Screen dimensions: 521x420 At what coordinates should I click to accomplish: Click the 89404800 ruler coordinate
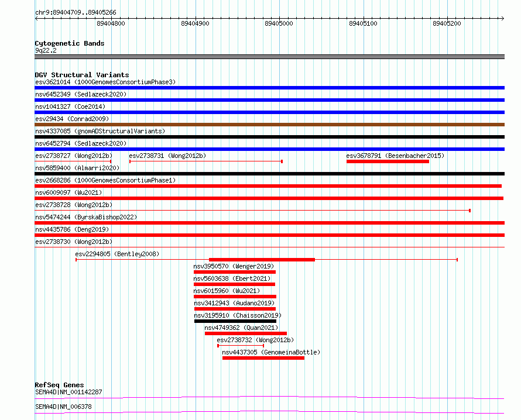(111, 23)
